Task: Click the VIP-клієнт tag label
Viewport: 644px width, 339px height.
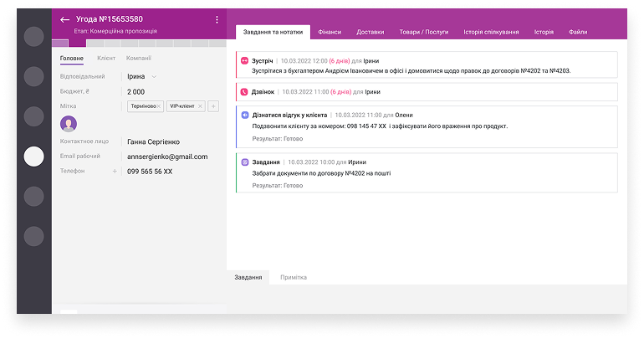Action: coord(182,106)
